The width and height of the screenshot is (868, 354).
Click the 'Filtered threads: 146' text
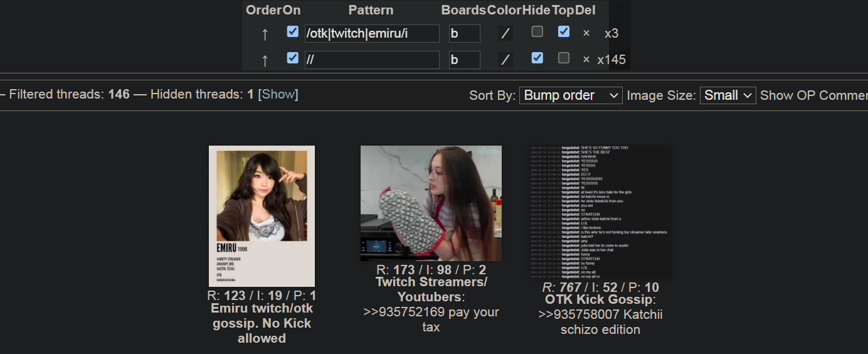[69, 94]
